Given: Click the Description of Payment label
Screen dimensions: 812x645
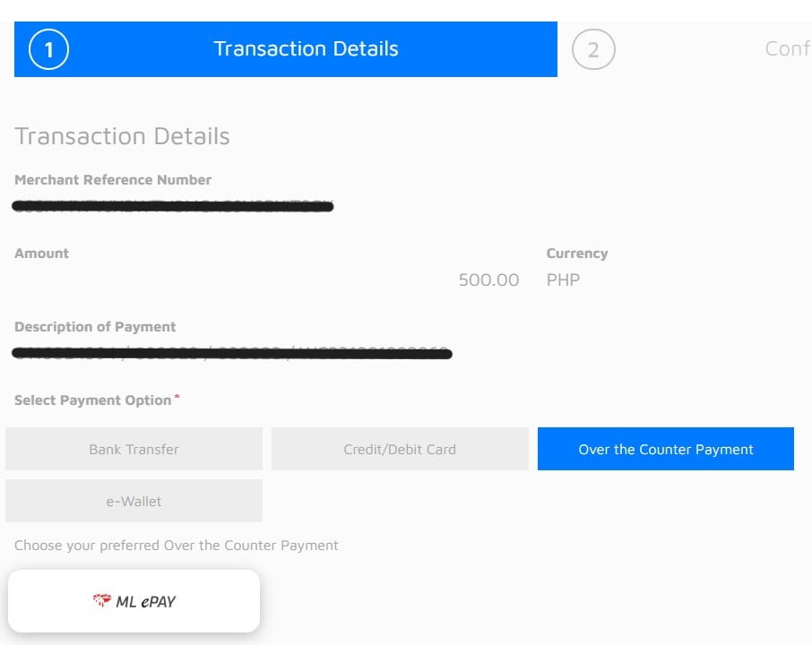Looking at the screenshot, I should [95, 327].
